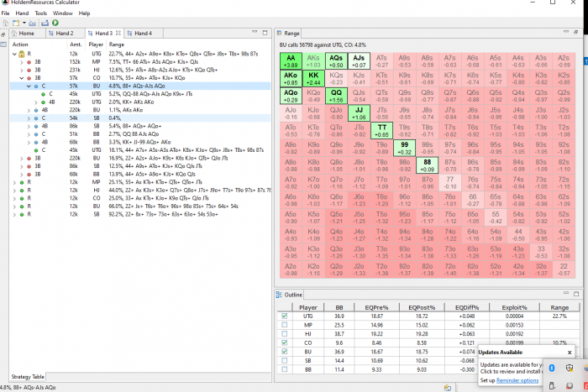The image size is (588, 392).
Task: Click the EQPre% column header in Outline
Action: (376, 307)
